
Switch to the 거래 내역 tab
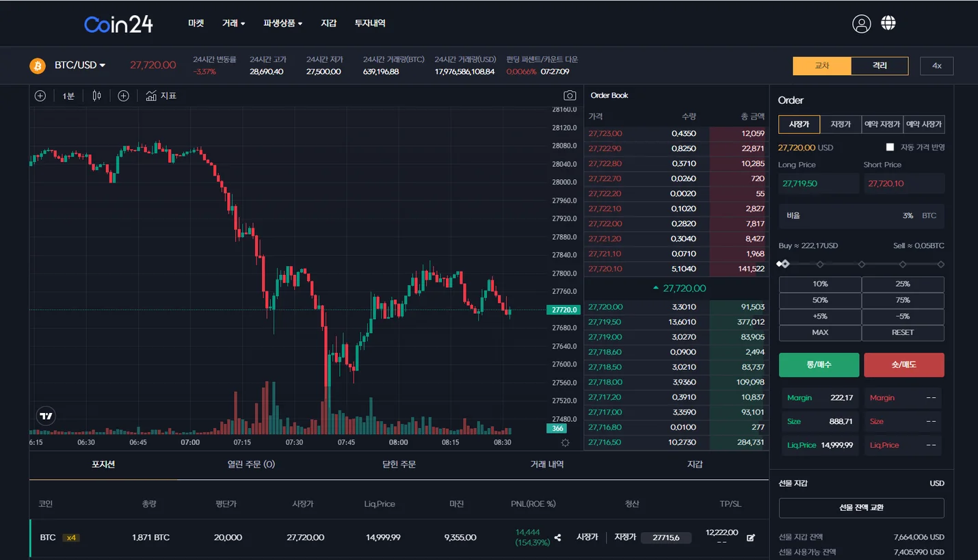[547, 464]
